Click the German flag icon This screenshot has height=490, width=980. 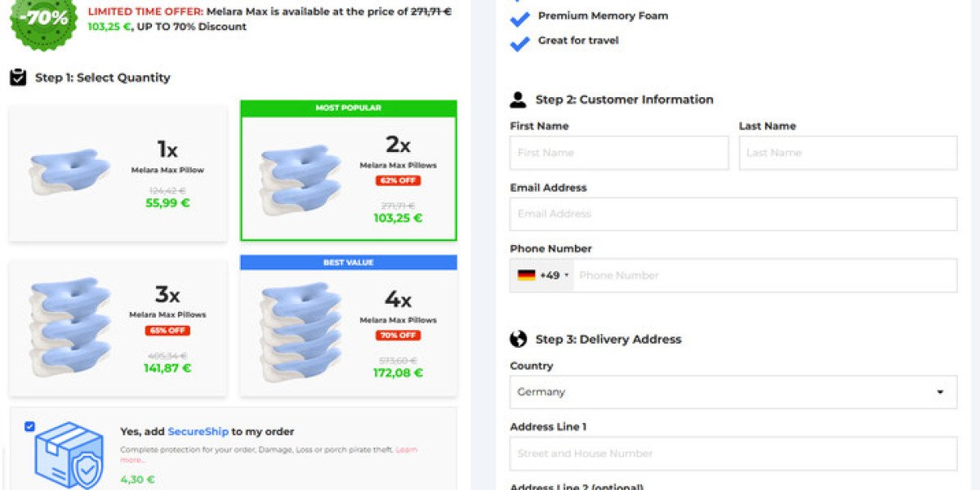527,275
